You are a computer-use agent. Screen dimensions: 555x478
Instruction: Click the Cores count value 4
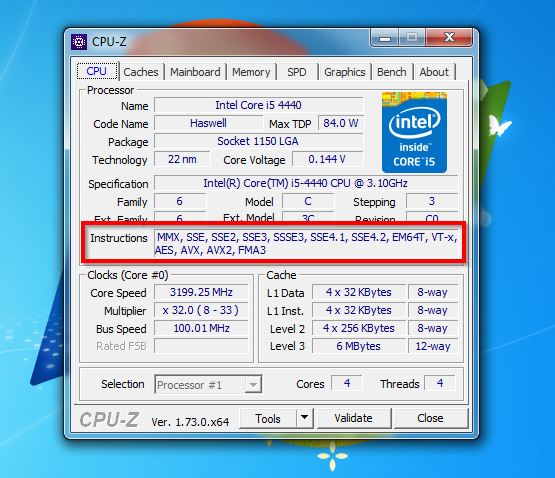[x=347, y=383]
